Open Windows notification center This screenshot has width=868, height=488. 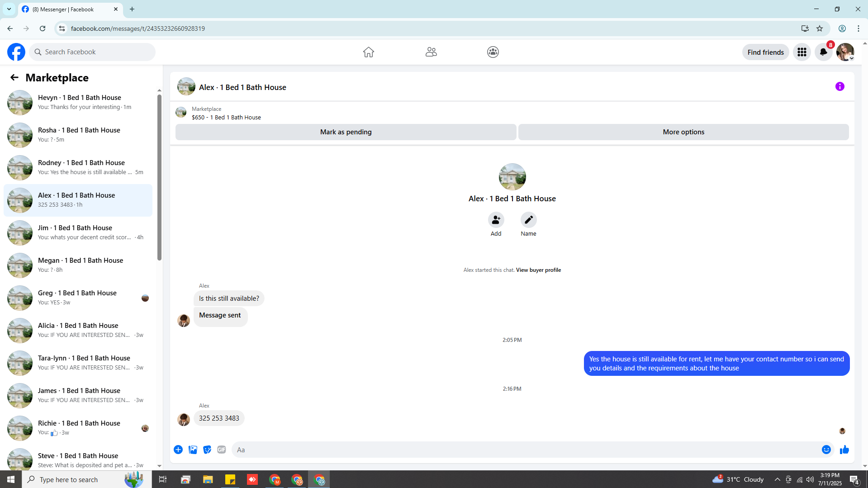(x=854, y=479)
